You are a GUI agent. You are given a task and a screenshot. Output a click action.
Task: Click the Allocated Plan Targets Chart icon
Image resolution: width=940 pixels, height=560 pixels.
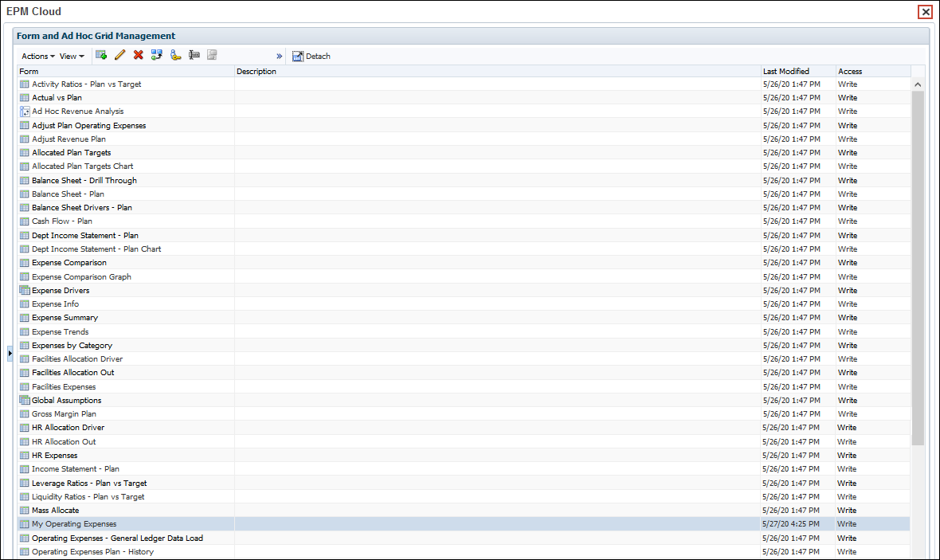[25, 166]
